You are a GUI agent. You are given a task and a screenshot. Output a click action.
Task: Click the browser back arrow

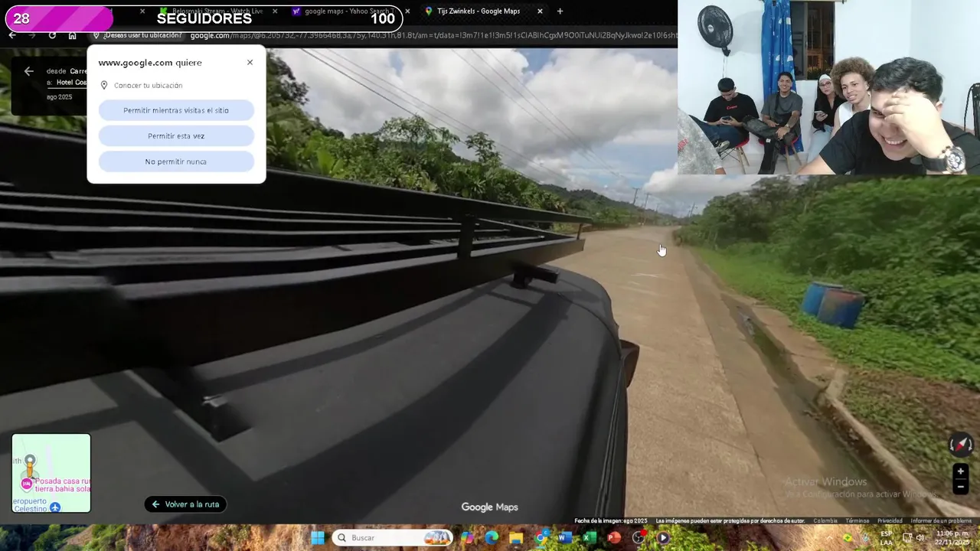(x=12, y=35)
